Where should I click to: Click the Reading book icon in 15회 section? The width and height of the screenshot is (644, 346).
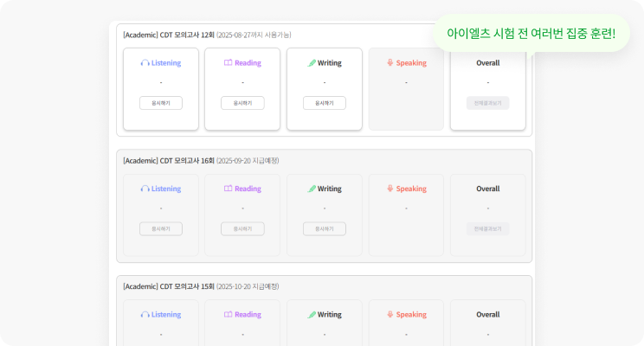point(228,314)
